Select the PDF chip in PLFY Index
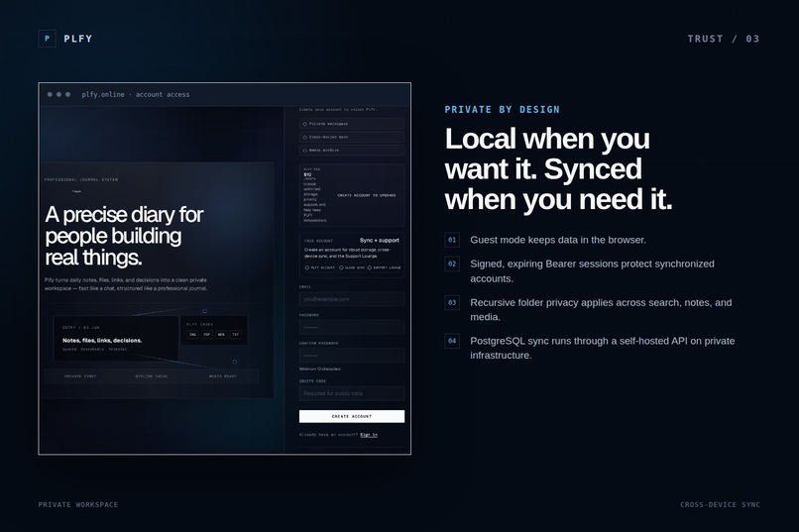This screenshot has width=799, height=532. tap(207, 335)
